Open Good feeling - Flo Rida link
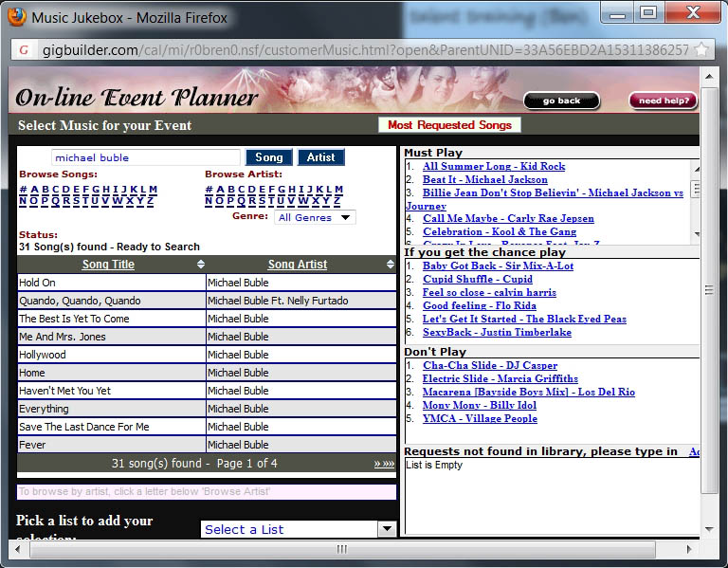Image resolution: width=728 pixels, height=568 pixels. tap(479, 305)
